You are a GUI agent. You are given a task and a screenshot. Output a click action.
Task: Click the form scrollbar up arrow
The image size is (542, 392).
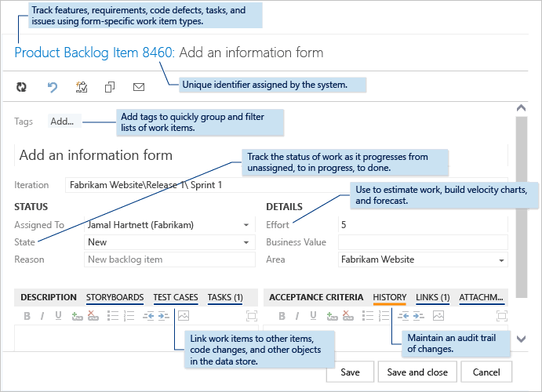click(x=522, y=108)
